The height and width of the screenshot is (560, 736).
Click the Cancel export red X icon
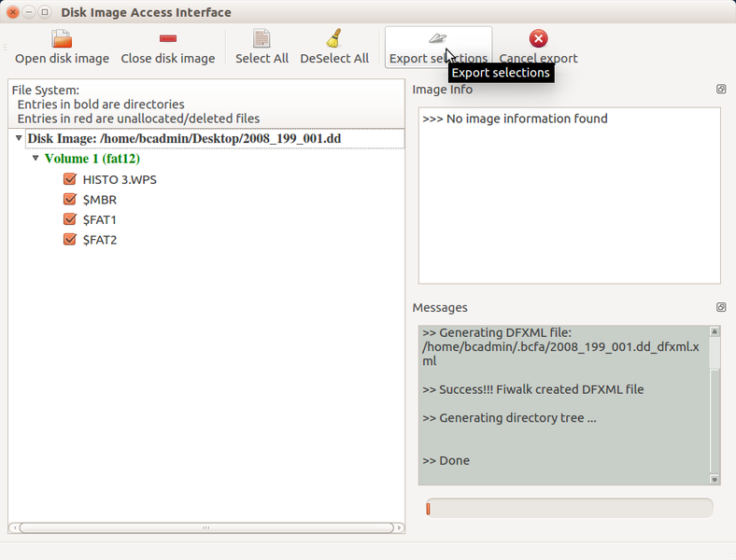(538, 38)
